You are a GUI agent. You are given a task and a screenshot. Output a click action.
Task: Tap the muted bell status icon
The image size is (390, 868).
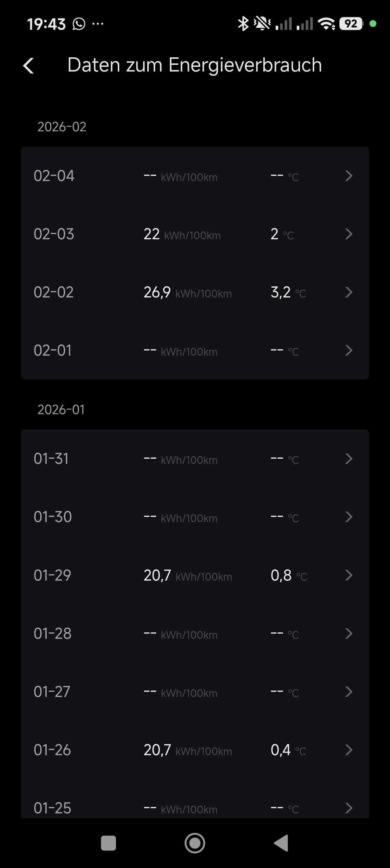point(262,24)
